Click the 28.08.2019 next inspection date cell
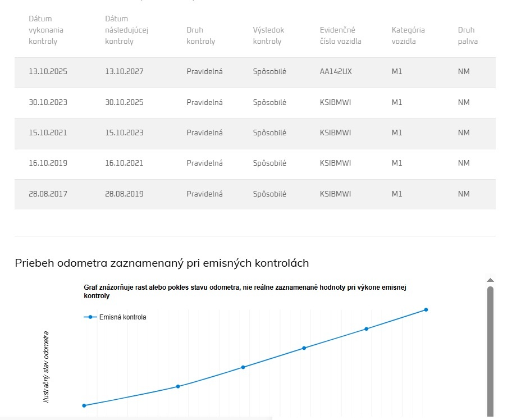The height and width of the screenshot is (420, 512). click(124, 194)
